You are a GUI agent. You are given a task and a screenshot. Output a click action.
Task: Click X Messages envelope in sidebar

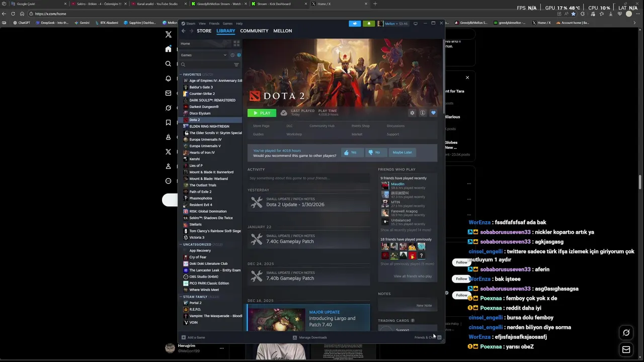pyautogui.click(x=168, y=93)
